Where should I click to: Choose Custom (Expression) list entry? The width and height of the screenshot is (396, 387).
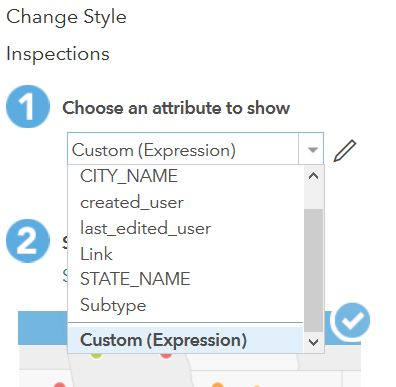(x=186, y=340)
